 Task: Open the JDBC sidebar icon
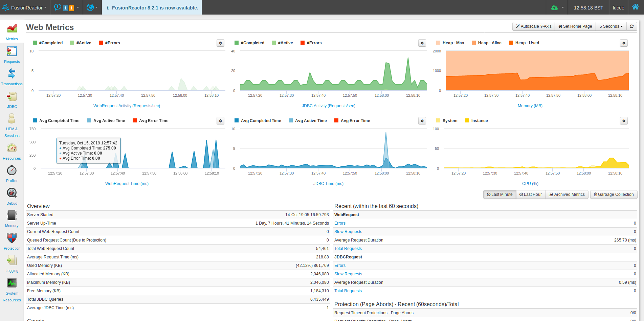[x=12, y=96]
